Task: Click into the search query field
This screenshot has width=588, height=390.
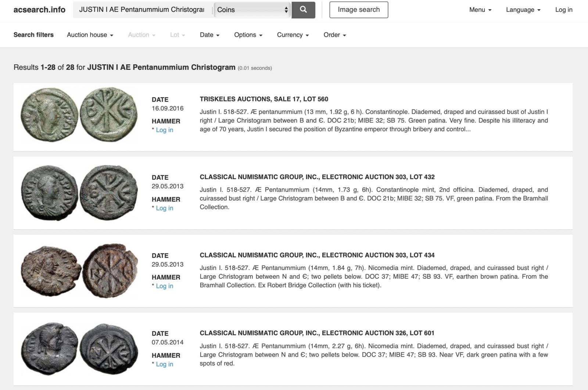Action: click(x=142, y=10)
